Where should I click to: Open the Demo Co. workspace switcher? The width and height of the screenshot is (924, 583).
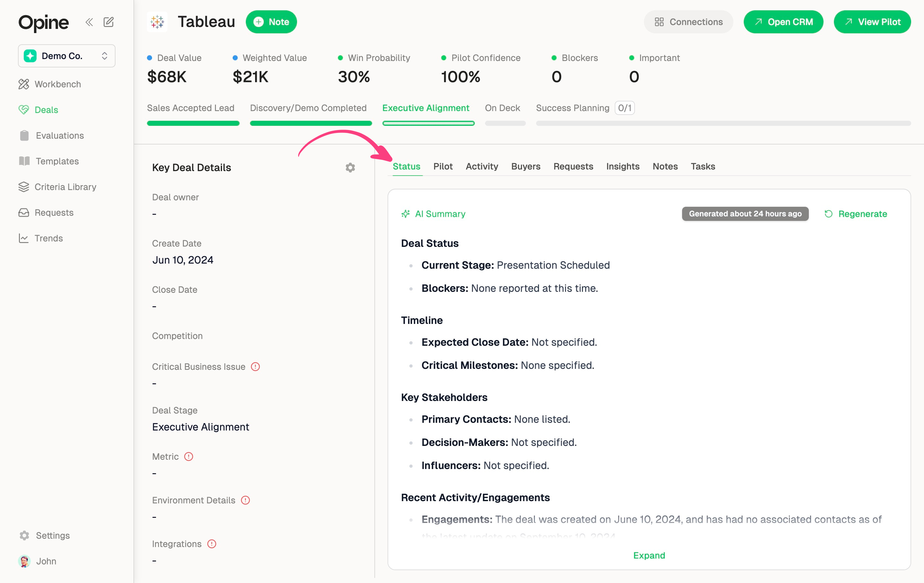(x=67, y=56)
